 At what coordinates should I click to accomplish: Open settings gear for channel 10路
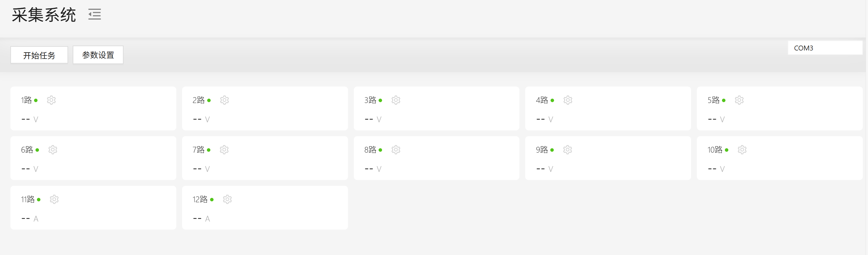742,149
